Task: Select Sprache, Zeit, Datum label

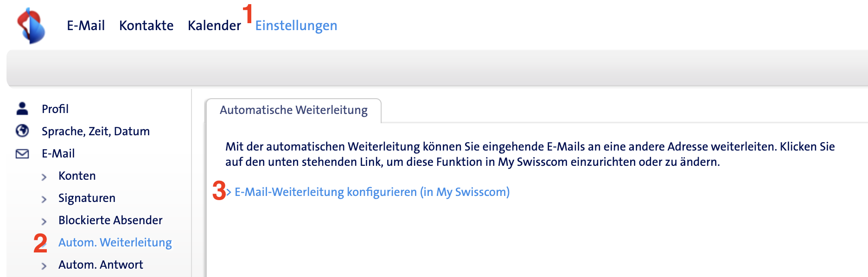Action: [x=96, y=131]
